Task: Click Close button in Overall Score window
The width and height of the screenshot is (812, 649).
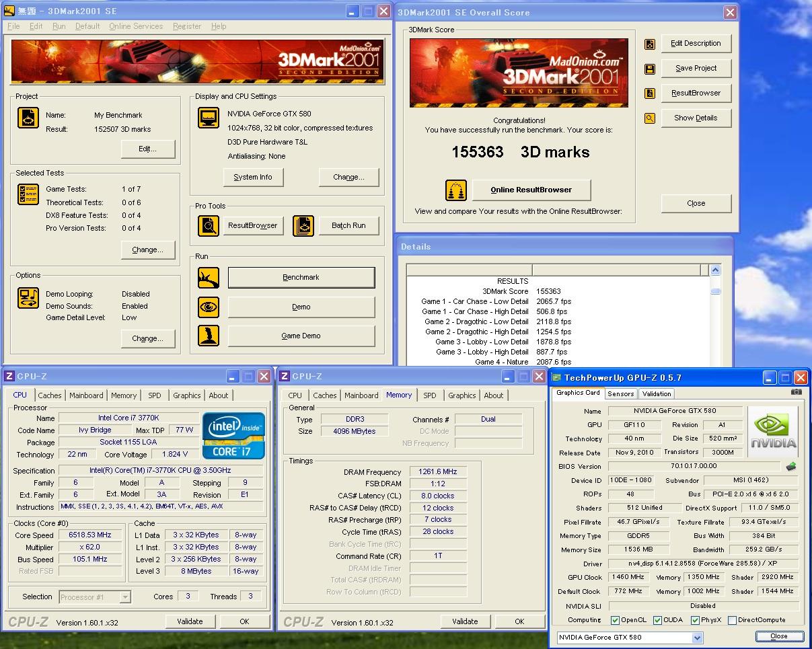Action: pos(696,203)
